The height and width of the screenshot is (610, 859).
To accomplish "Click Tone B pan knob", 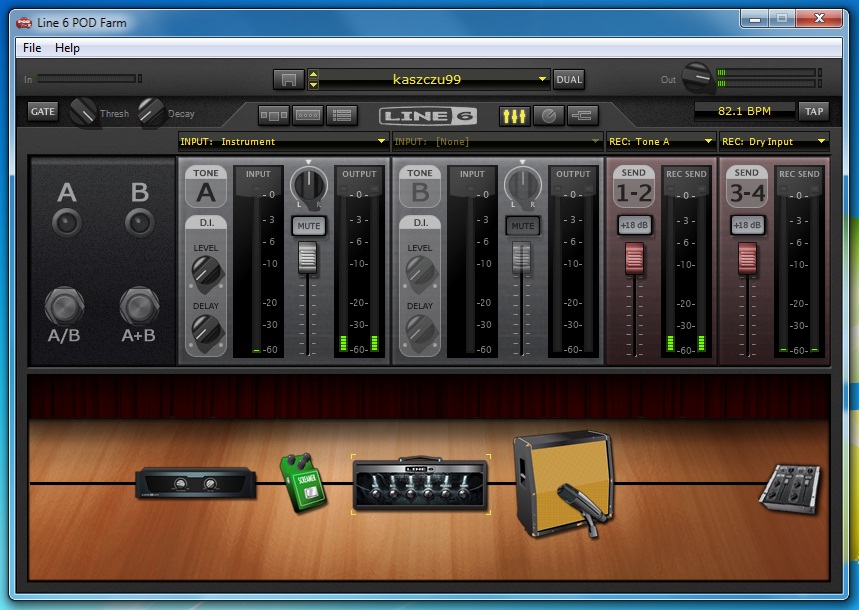I will click(x=523, y=186).
